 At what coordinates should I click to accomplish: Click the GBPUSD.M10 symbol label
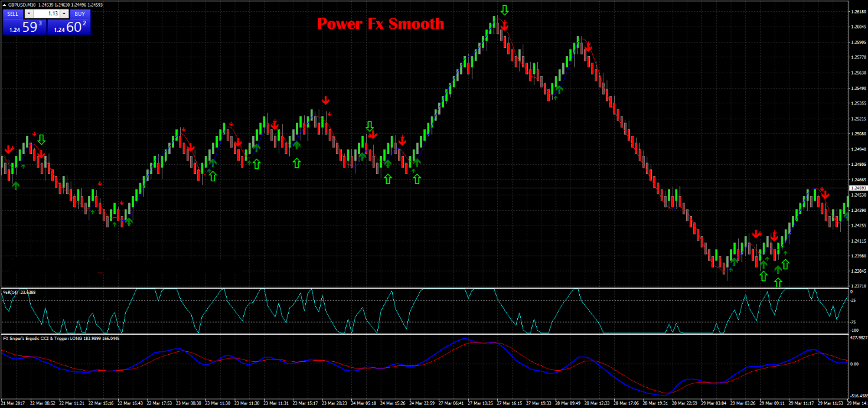(x=22, y=4)
